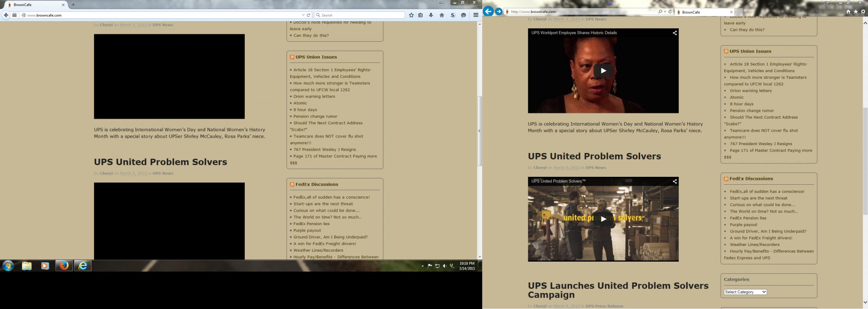Viewport: 868px width, 309px height.
Task: Open FedEx Discussions RSS icon in Firefox
Action: (x=292, y=184)
